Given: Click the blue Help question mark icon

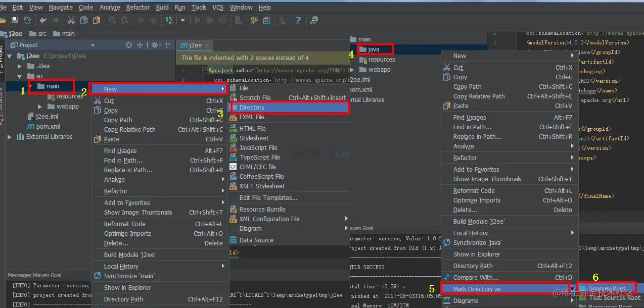Looking at the screenshot, I should click(298, 20).
